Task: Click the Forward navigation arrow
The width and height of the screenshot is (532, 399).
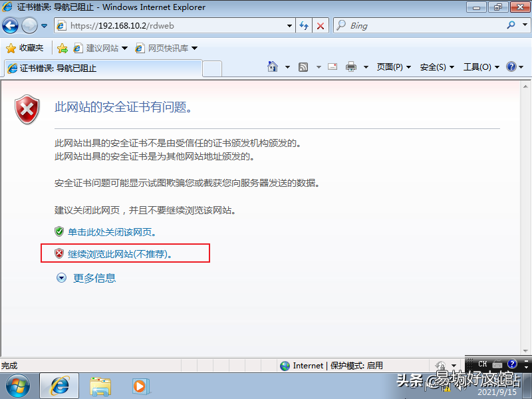Action: pos(29,26)
